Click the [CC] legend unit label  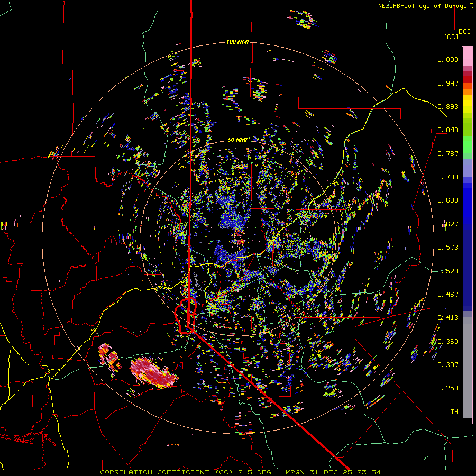[451, 36]
